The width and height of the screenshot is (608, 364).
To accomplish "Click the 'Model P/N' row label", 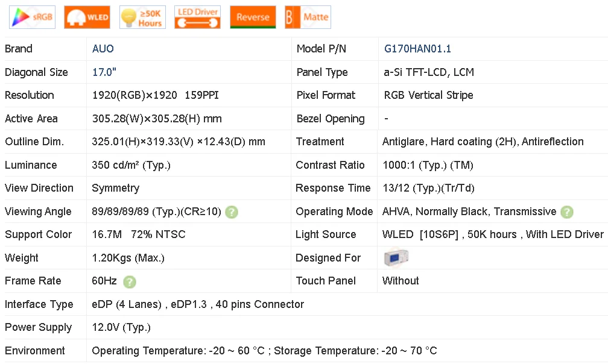I will (321, 49).
